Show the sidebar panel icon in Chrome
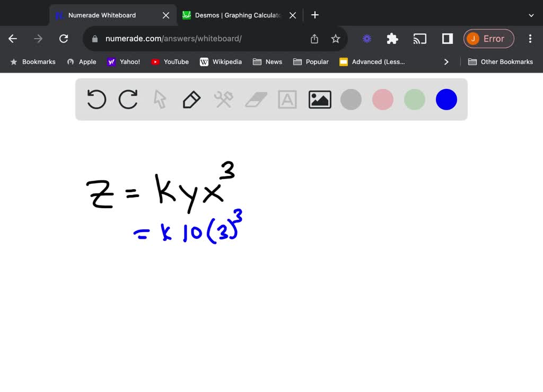 (446, 38)
